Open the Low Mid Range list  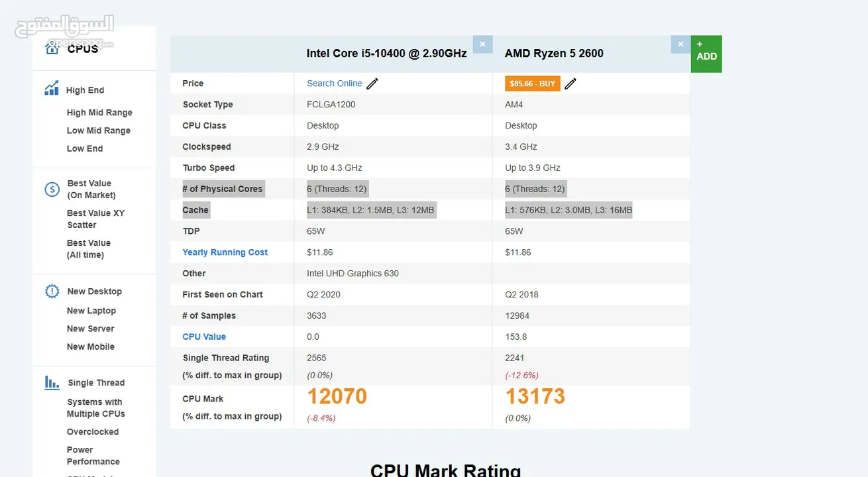click(x=99, y=131)
